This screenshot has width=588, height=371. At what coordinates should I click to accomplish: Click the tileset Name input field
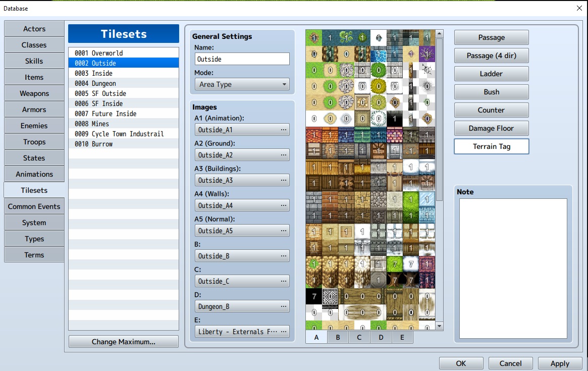click(242, 59)
